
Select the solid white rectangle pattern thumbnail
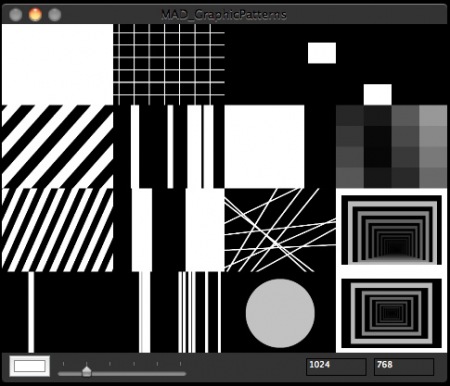[x=57, y=64]
